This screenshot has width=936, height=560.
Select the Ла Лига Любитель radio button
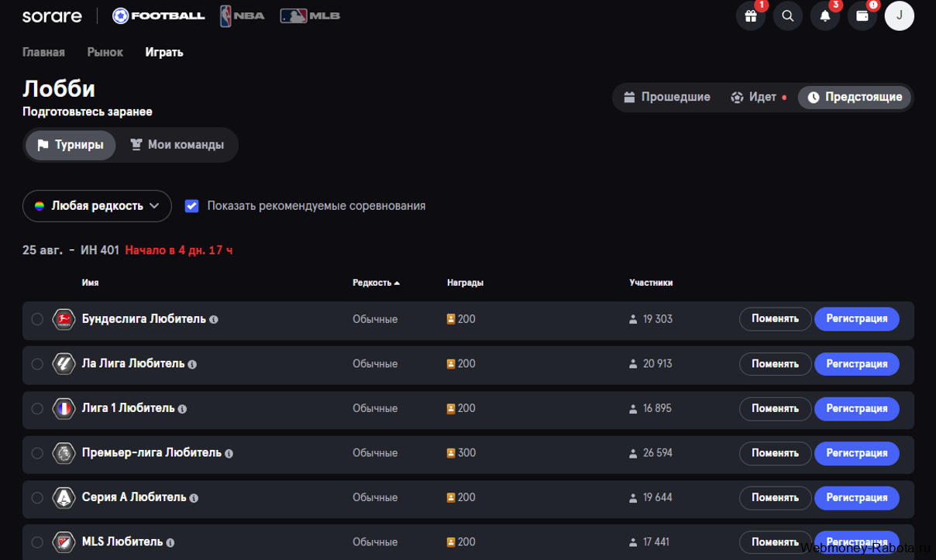(x=37, y=364)
